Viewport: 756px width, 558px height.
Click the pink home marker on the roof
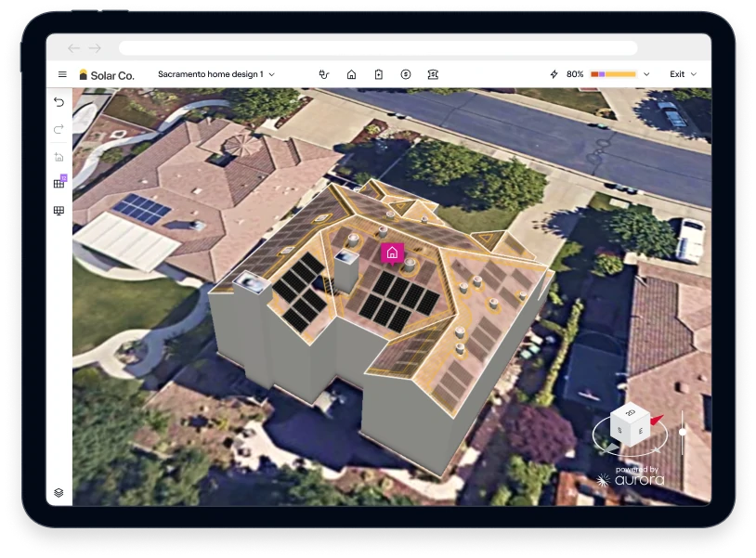(x=392, y=251)
